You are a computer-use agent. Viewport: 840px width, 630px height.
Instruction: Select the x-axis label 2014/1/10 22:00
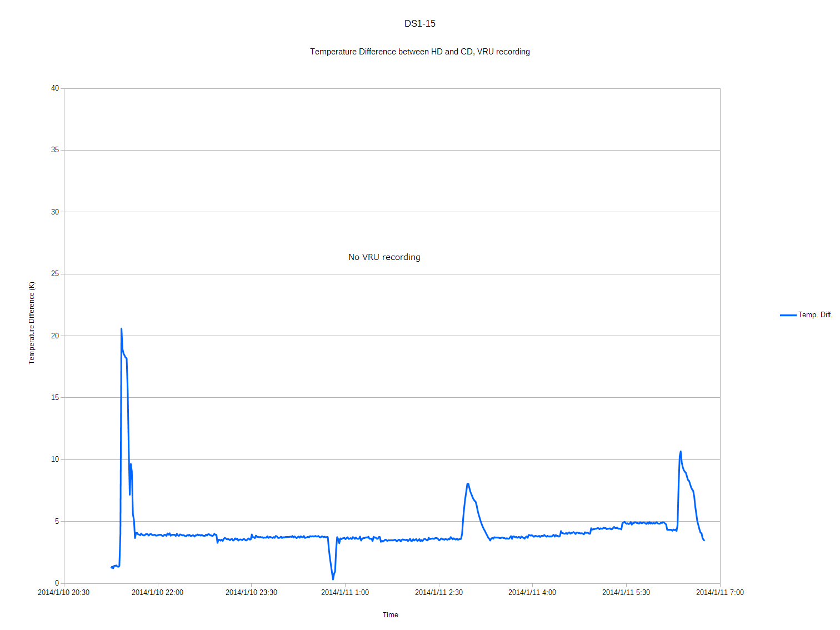click(x=157, y=592)
